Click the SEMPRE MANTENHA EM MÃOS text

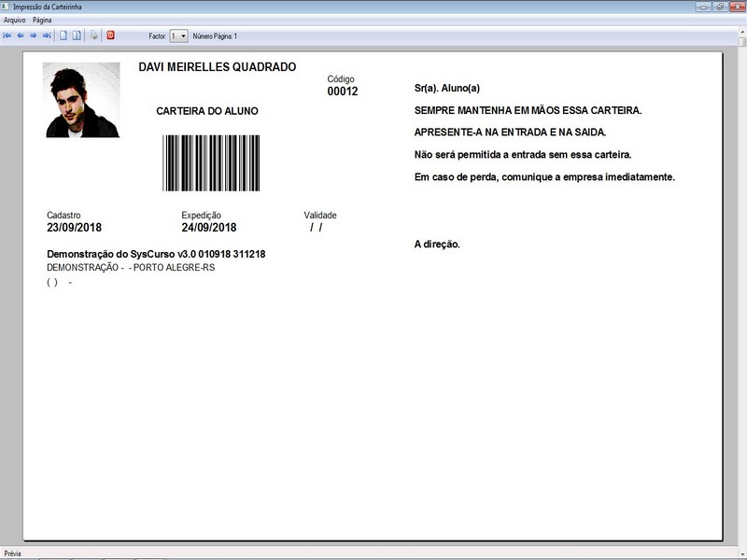tap(529, 110)
